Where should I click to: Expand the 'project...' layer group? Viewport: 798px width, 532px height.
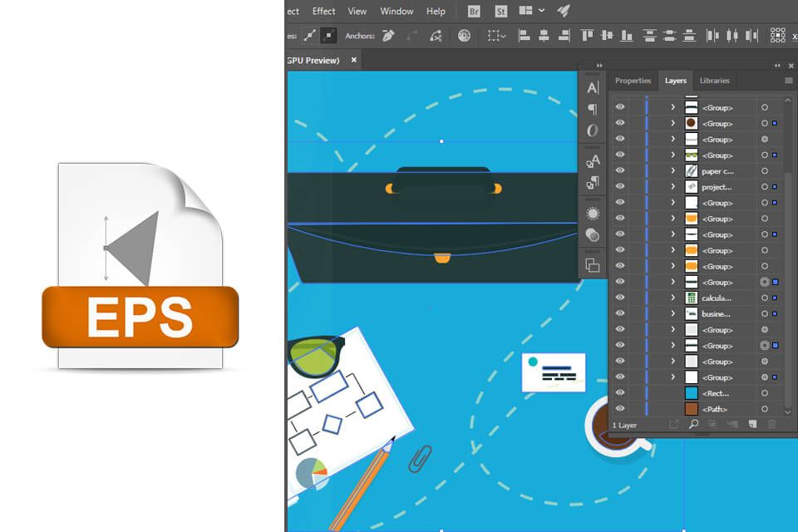tap(672, 186)
